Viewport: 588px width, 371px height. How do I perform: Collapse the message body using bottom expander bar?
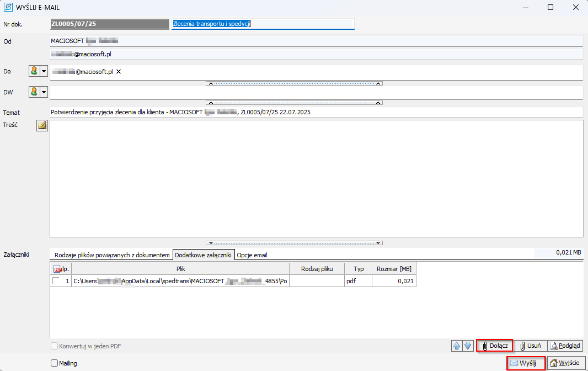(294, 242)
